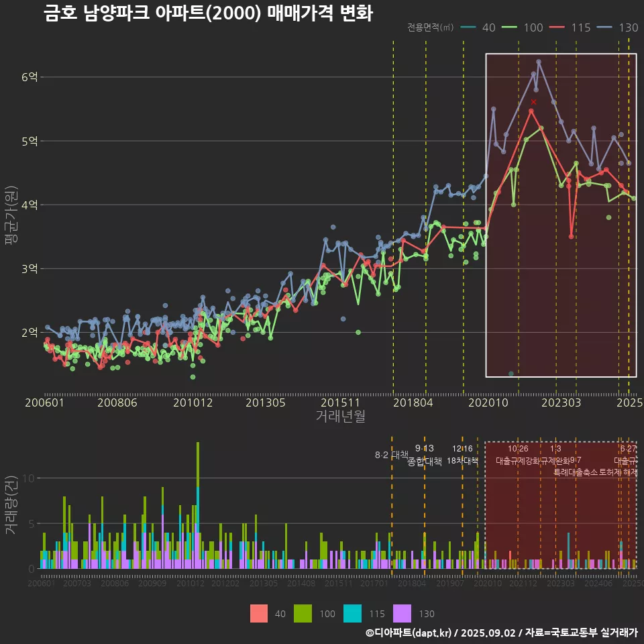Click the teal 115 swatch in bottom legend
This screenshot has height=644, width=644.
(352, 614)
